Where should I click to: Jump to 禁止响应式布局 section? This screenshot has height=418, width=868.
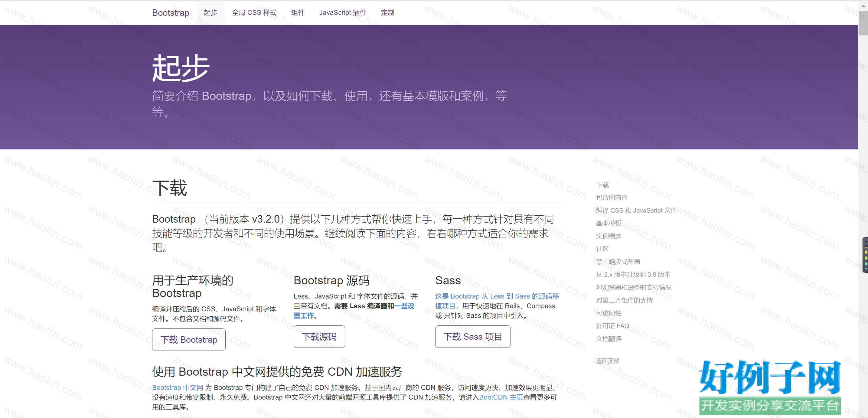point(618,262)
